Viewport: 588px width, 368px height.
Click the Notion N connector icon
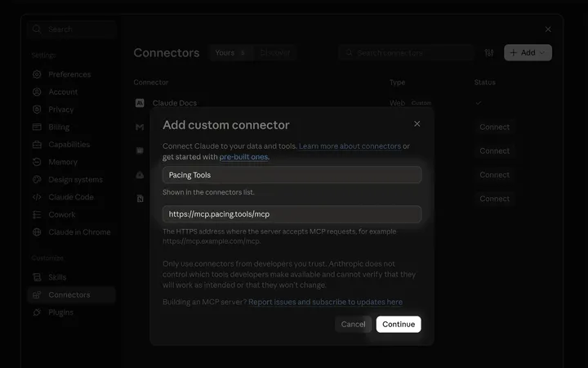tap(140, 199)
